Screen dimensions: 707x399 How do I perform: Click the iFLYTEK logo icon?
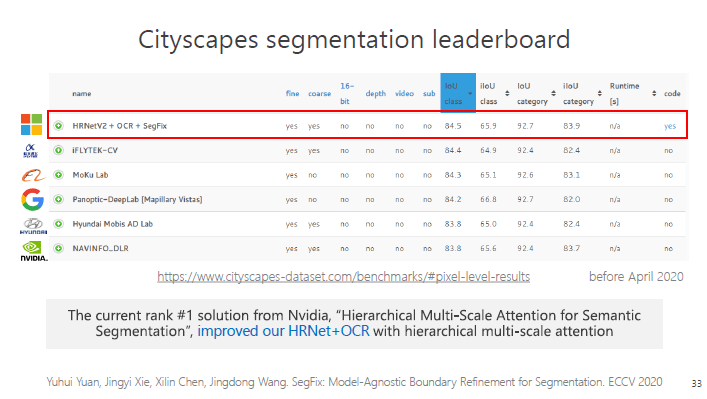(31, 150)
